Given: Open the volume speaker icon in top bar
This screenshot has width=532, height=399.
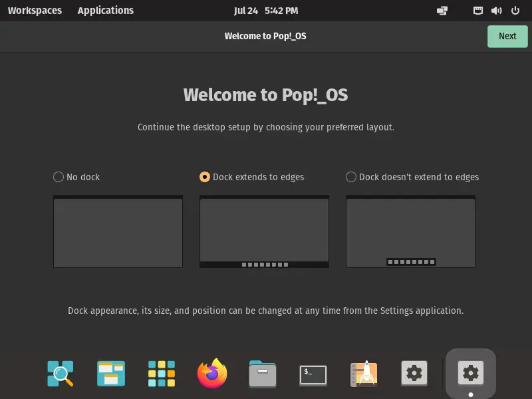Looking at the screenshot, I should click(x=496, y=11).
